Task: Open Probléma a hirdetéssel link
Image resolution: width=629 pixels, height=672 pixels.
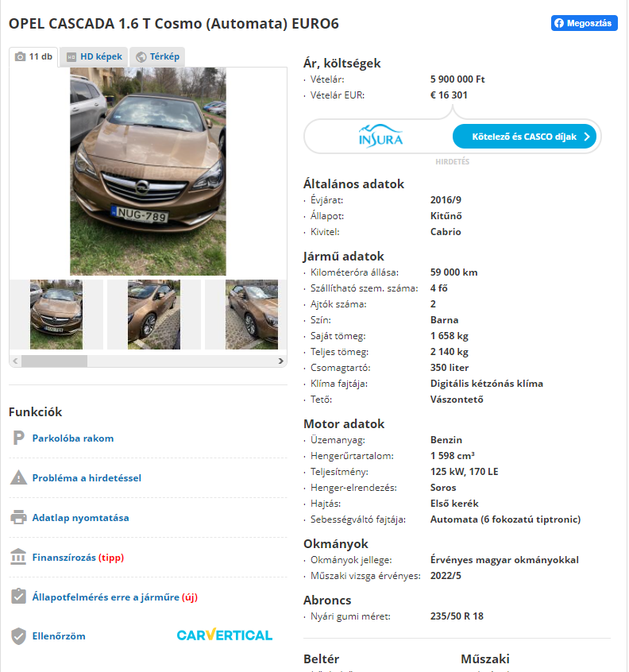Action: point(87,478)
